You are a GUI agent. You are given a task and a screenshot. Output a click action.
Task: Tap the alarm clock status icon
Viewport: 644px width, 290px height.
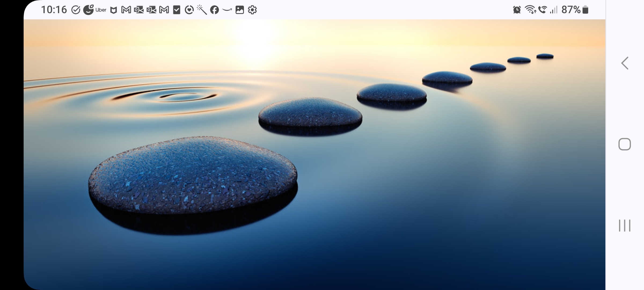pyautogui.click(x=517, y=10)
